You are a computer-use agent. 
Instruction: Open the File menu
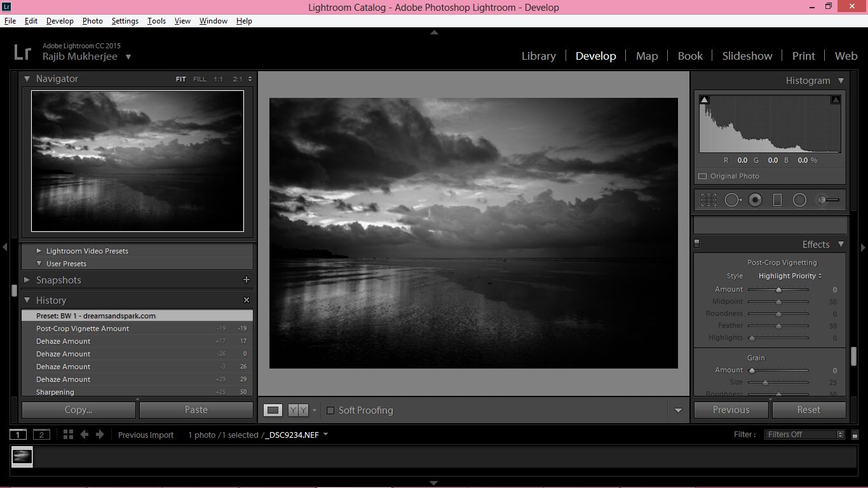pyautogui.click(x=10, y=21)
